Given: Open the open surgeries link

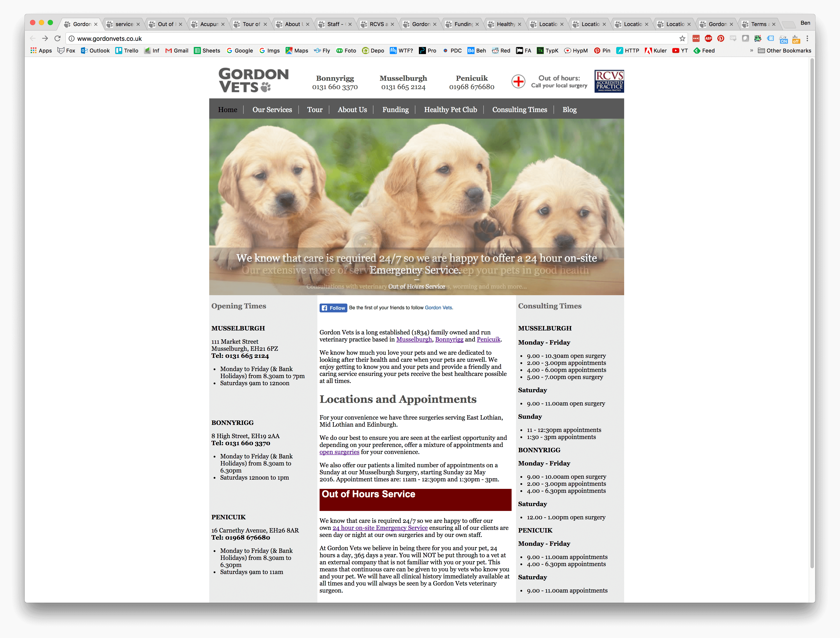Looking at the screenshot, I should (x=339, y=452).
